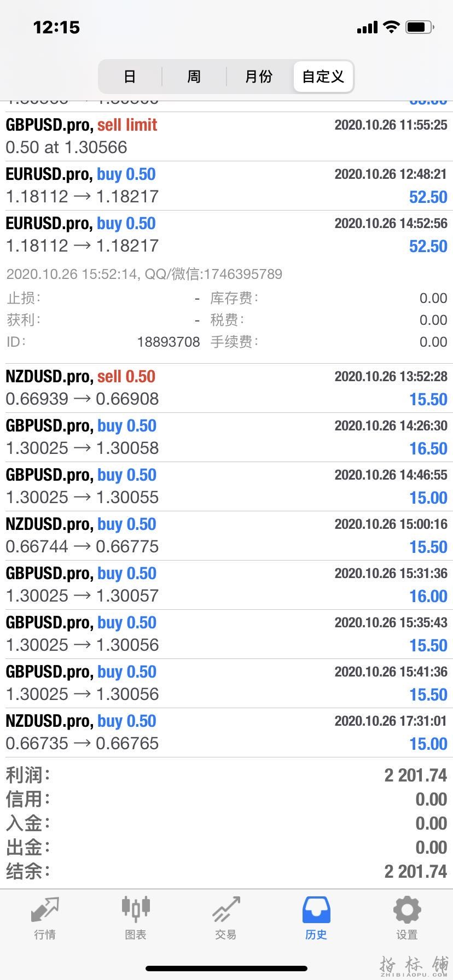Open the NZDUSD buy trade at 17:31:01
This screenshot has width=453, height=980.
(226, 732)
